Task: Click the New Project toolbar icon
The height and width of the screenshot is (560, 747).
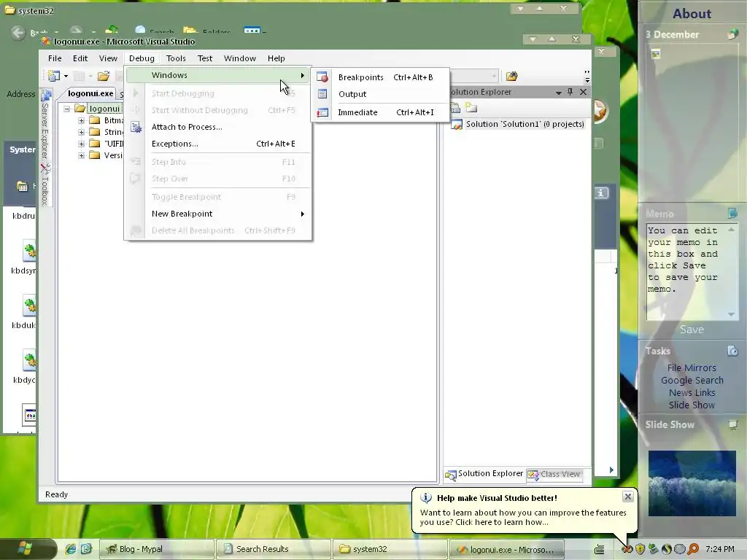Action: tap(54, 76)
